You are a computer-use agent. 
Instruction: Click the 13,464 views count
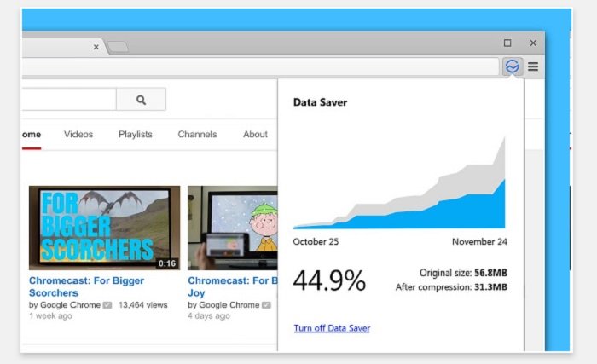tap(142, 305)
